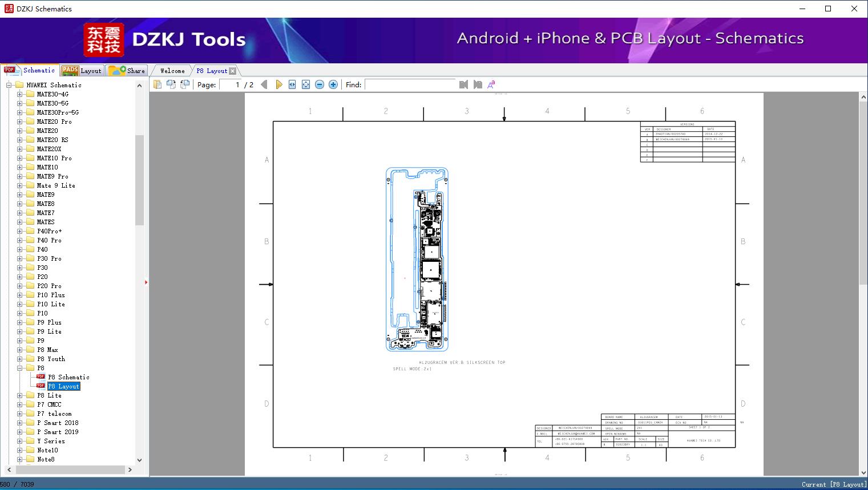868x490 pixels.
Task: Click the PDF icon of P8 Layout
Action: (x=41, y=386)
